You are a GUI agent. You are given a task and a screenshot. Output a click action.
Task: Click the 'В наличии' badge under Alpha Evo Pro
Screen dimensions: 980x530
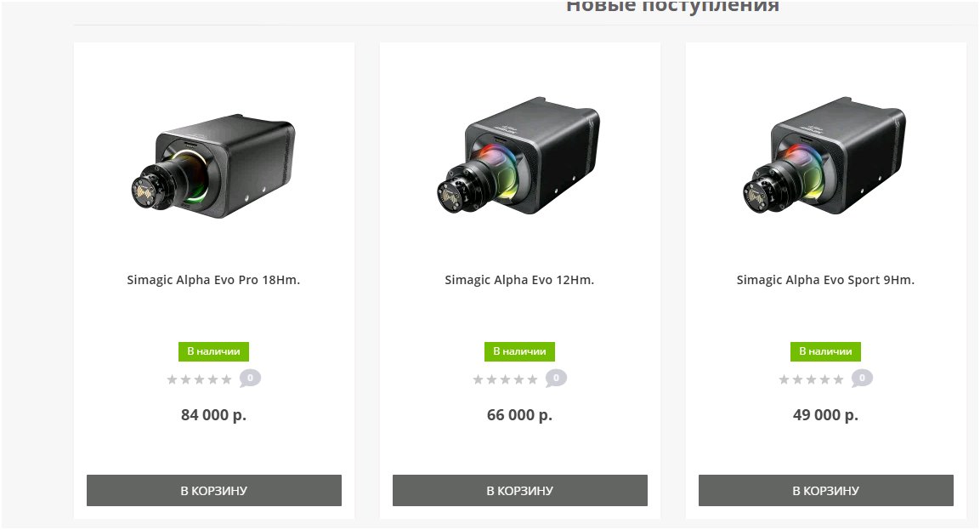[213, 351]
